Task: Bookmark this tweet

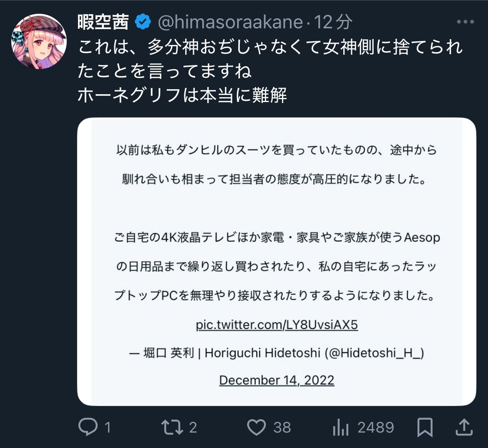Action: tap(425, 427)
